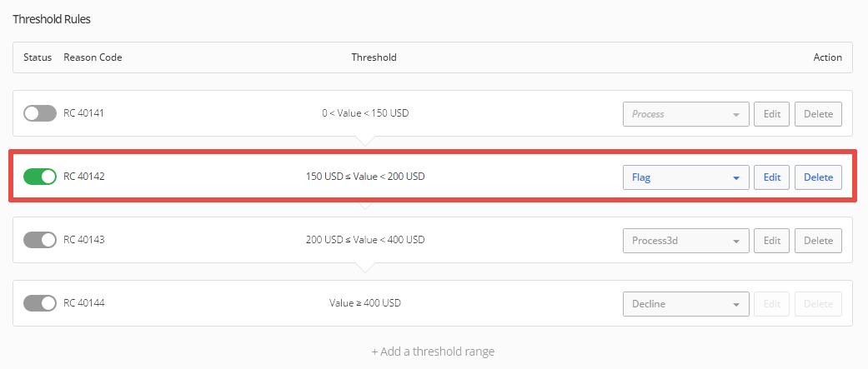Delete the RC 40141 threshold rule
Viewport: 868px width, 369px height.
point(818,114)
